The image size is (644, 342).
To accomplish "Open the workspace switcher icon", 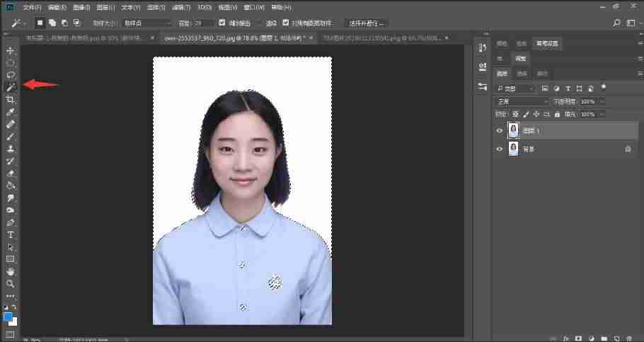I will tap(631, 23).
